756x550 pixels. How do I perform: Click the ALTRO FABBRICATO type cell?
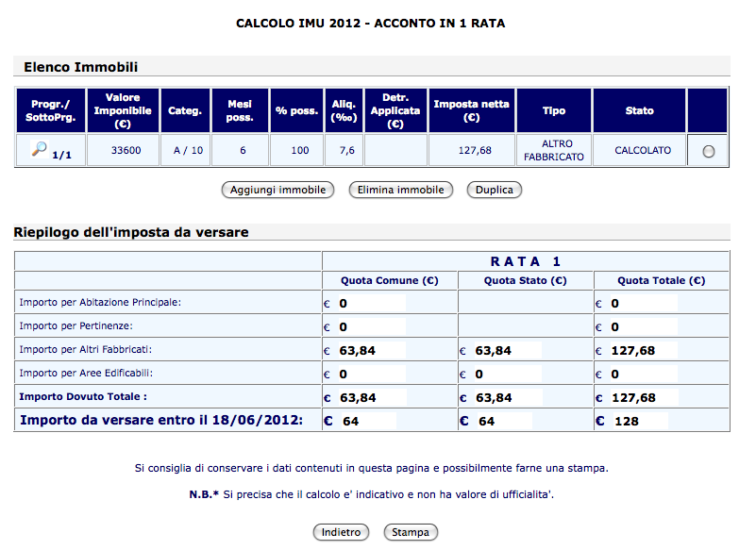(554, 150)
